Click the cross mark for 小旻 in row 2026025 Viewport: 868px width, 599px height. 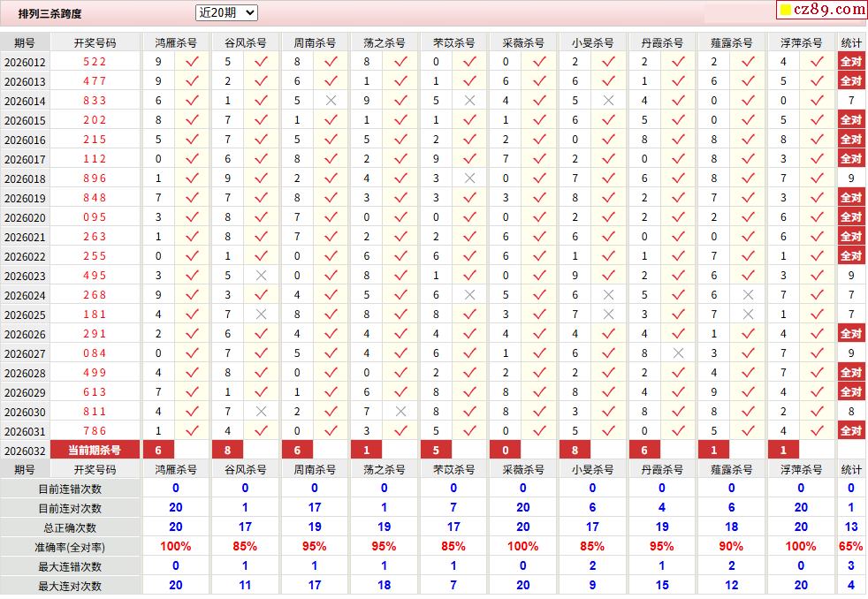tap(608, 315)
